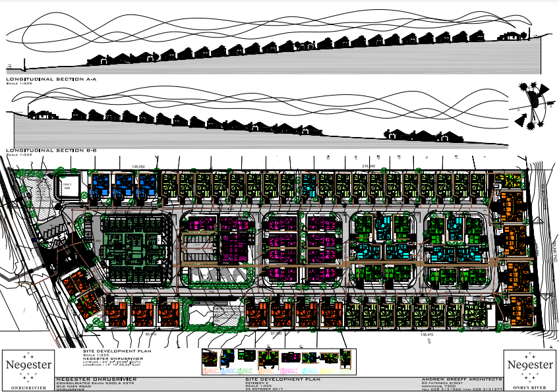Click the unit type legend strip
559x392 pixels.
point(278,360)
